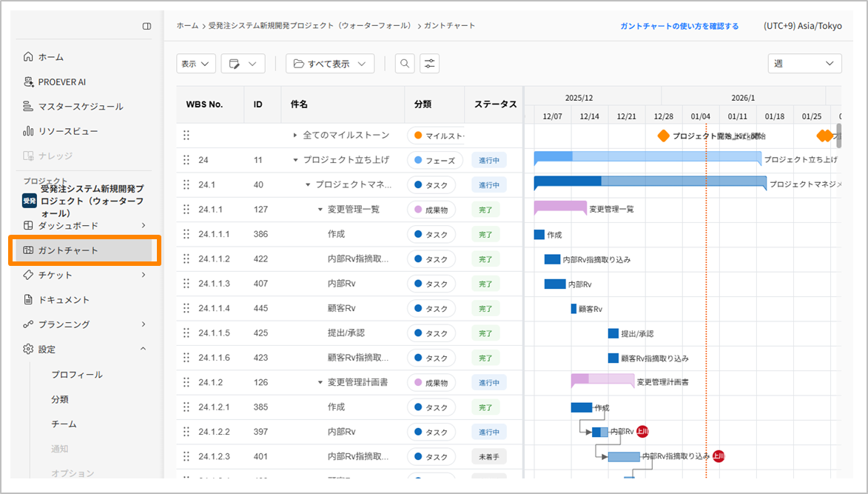The image size is (868, 494).
Task: Open the 週 time scale dropdown
Action: click(804, 64)
